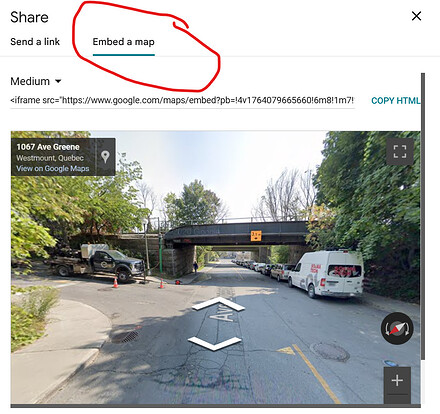
Task: Open the Medium size dropdown
Action: pyautogui.click(x=36, y=81)
